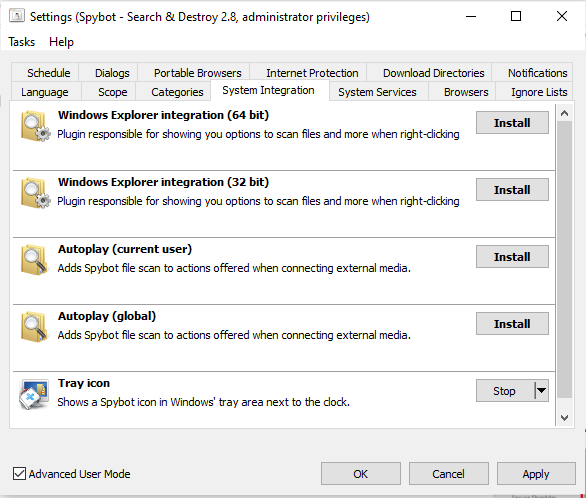The height and width of the screenshot is (498, 586).
Task: Toggle the Advanced User Mode checkbox
Action: pyautogui.click(x=19, y=473)
